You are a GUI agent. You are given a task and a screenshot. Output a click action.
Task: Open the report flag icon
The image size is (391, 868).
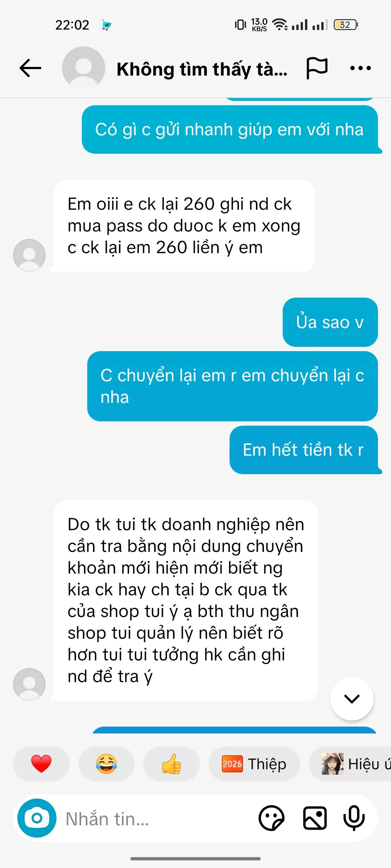coord(317,68)
